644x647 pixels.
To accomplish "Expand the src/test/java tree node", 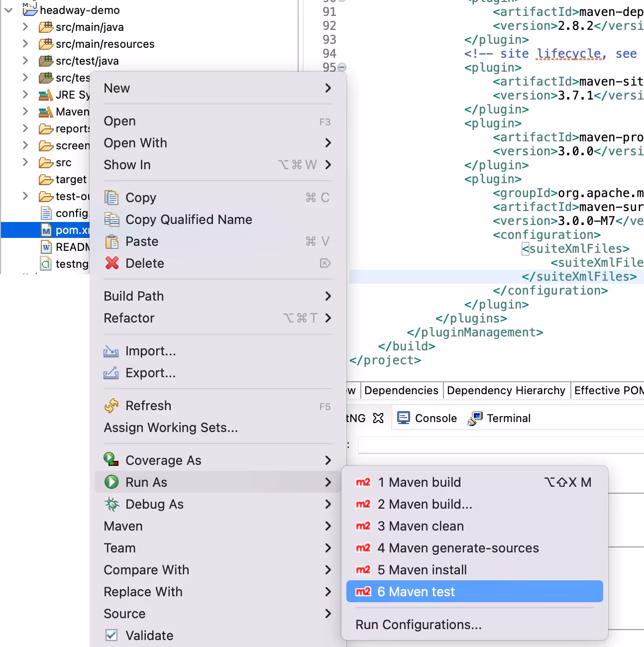I will [25, 61].
